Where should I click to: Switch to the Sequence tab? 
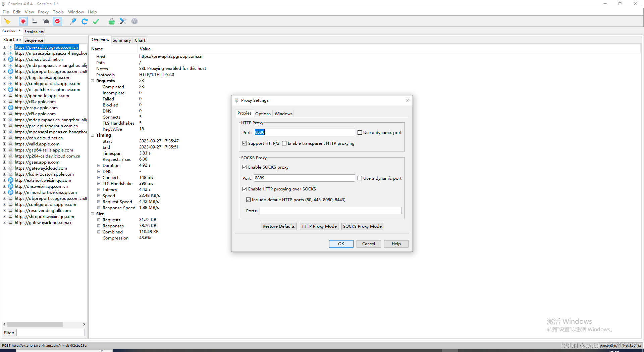(x=34, y=40)
